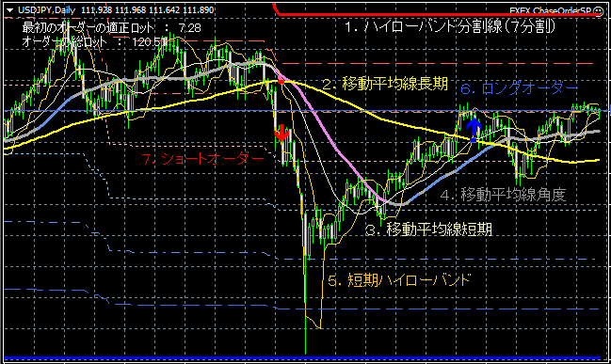Click the blue square below the long arrow

tap(474, 139)
